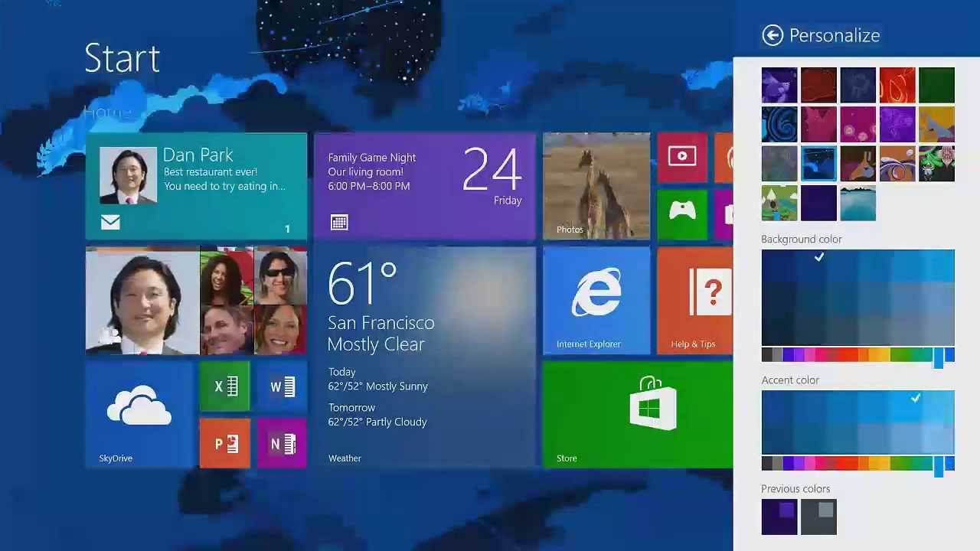Click the "Previous colors" label
The width and height of the screenshot is (980, 551).
pos(795,488)
